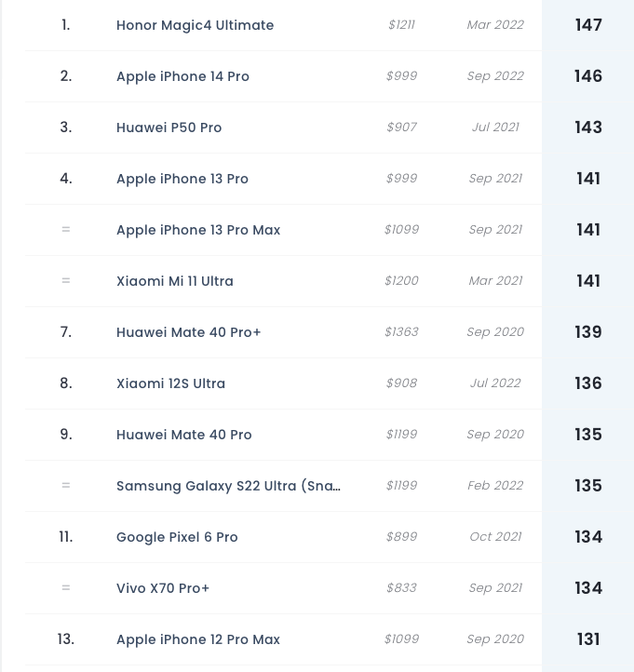Click the Apple iPhone 13 Pro link

coord(182,179)
